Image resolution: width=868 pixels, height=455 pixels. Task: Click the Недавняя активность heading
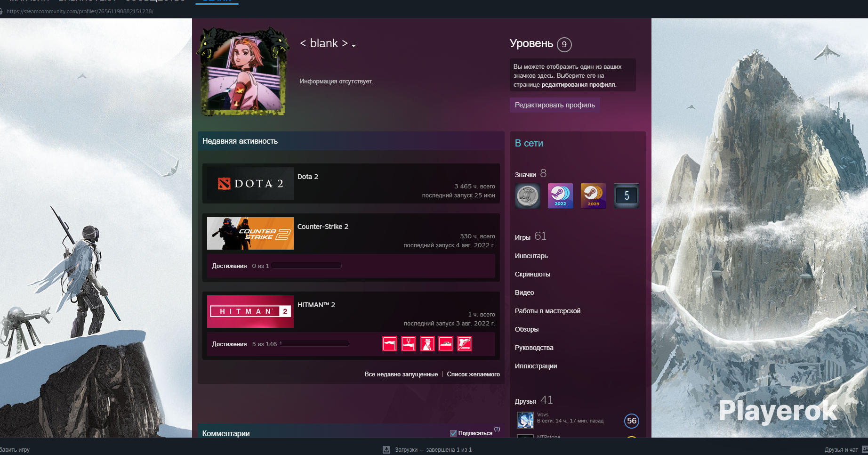tap(240, 141)
